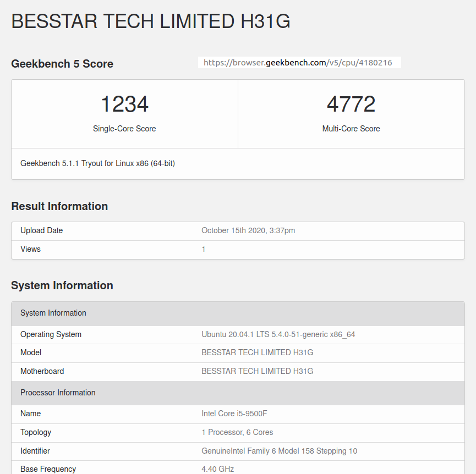Select the 1 Processor, 6 Cores value
This screenshot has width=476, height=474.
pyautogui.click(x=237, y=432)
